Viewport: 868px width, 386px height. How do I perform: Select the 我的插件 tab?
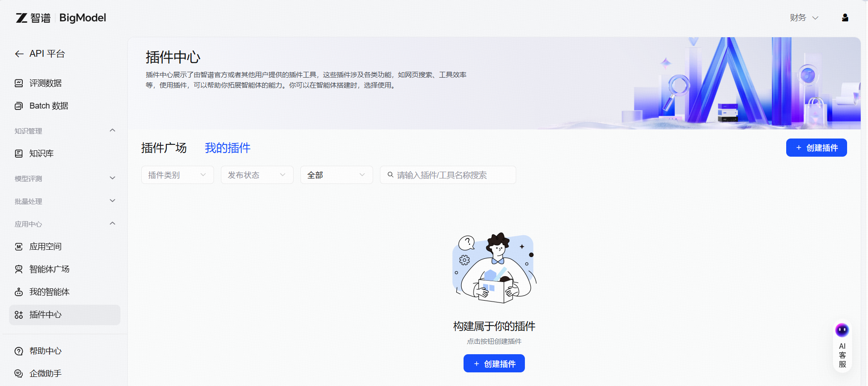[x=227, y=148]
